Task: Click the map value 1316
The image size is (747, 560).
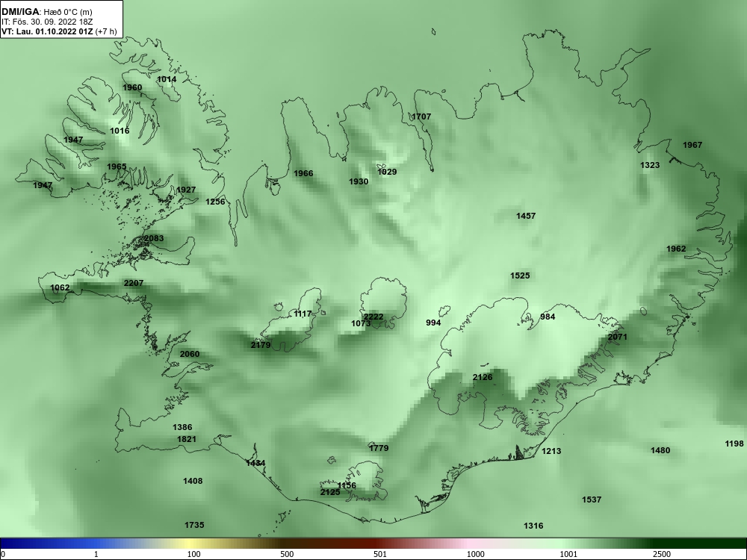Action: coord(533,526)
